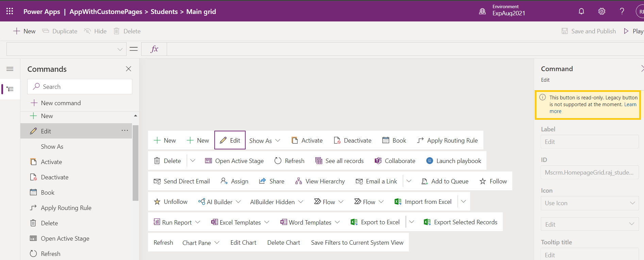Select Deactivate in the commands list
Viewport: 644px width, 260px height.
54,177
